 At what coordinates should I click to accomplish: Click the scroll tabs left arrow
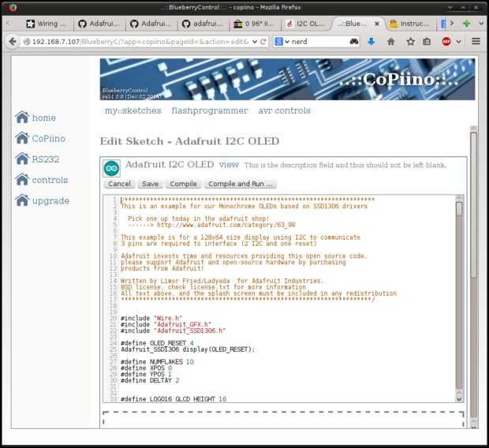pos(8,24)
